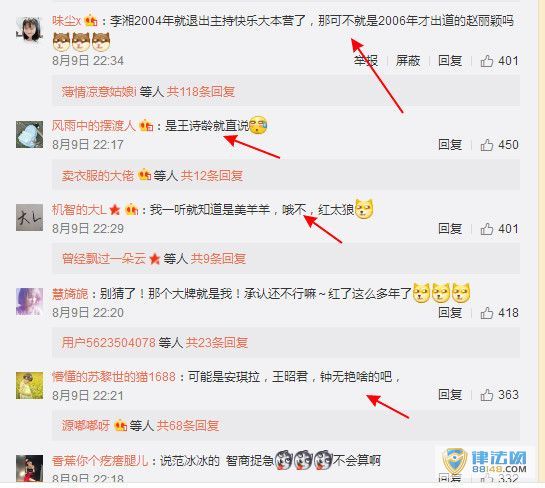545x488 pixels.
Task: Open 香蕉你个疙瘩腿儿 username link
Action: pos(100,461)
